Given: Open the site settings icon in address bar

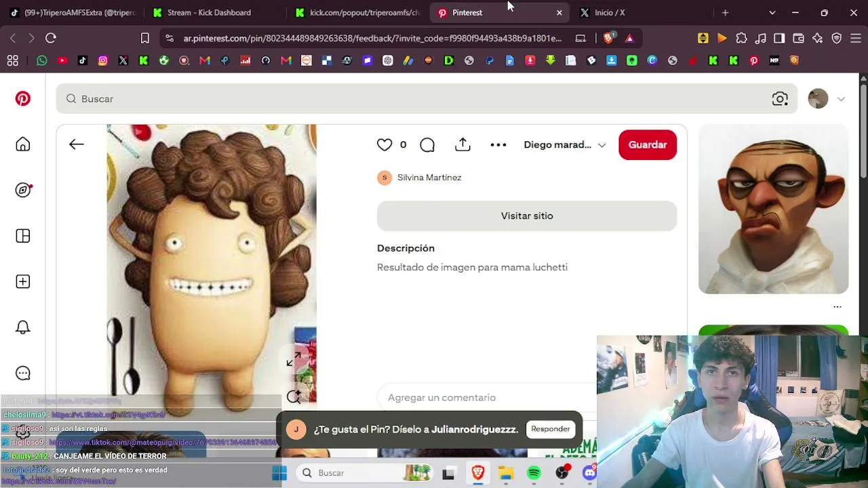Looking at the screenshot, I should (169, 39).
